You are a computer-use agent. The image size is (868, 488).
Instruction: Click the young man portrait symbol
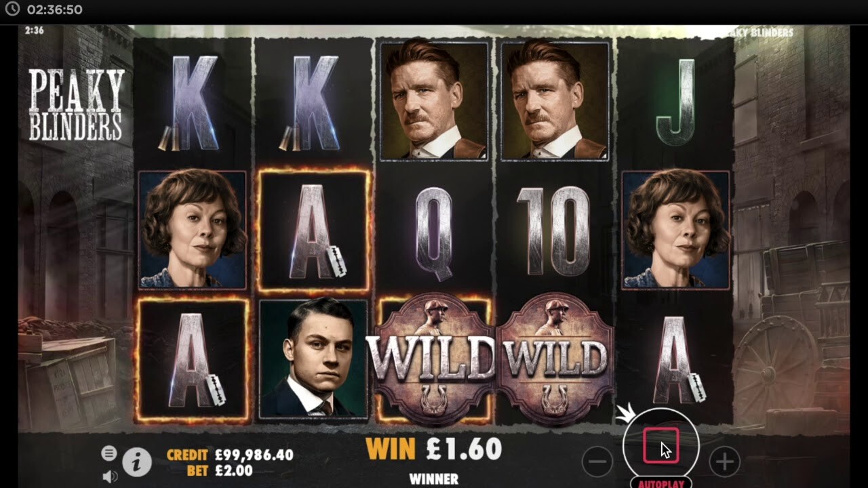[x=313, y=359]
